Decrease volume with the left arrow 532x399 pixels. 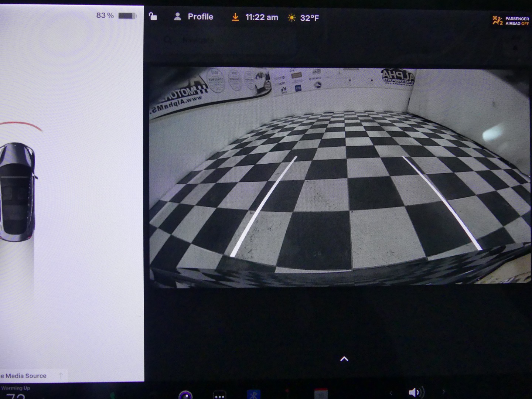[x=391, y=392]
